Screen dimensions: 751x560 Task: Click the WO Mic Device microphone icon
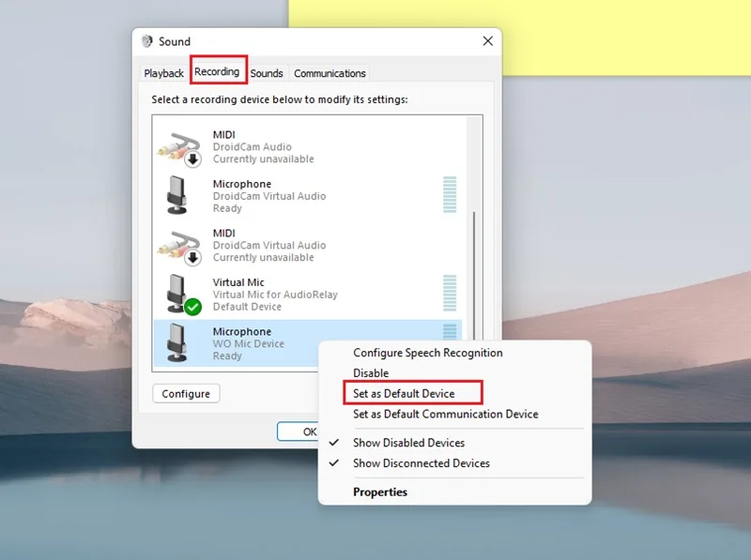coord(176,342)
